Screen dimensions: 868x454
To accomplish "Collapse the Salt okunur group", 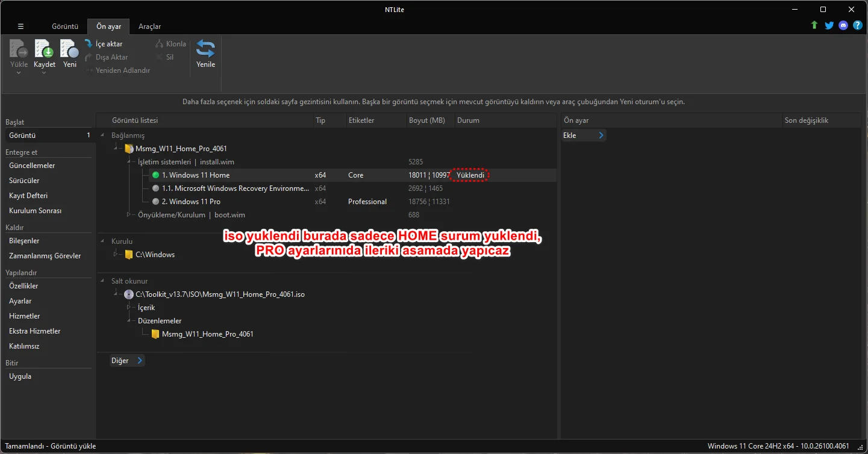I will tap(102, 281).
